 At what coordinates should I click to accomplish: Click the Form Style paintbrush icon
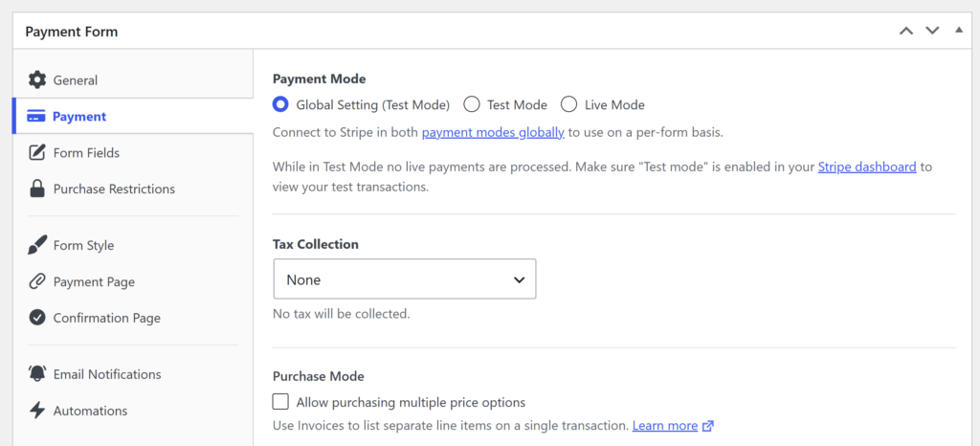[37, 245]
